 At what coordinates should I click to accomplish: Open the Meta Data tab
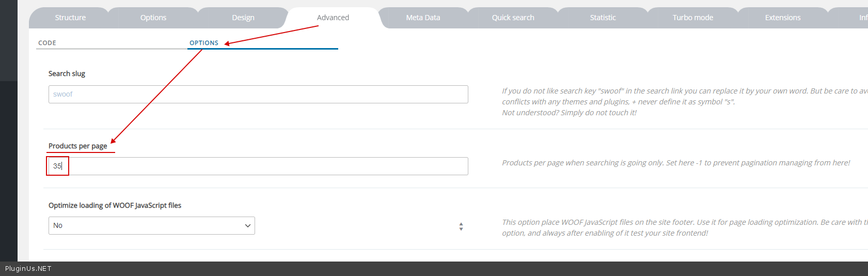coord(423,18)
